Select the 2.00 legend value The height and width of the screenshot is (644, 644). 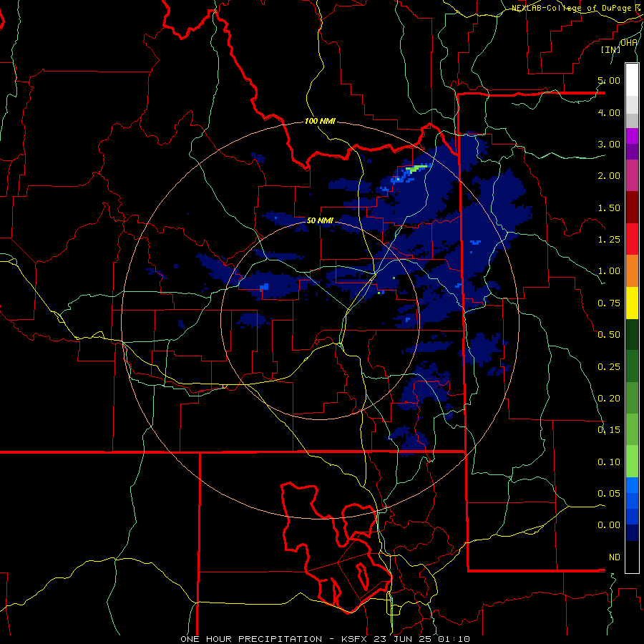609,176
